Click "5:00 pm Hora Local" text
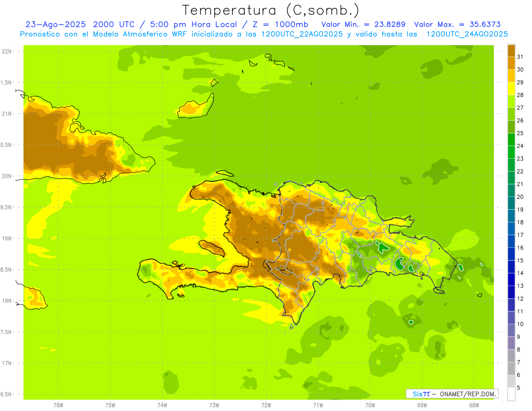The image size is (532, 411). pos(195,24)
